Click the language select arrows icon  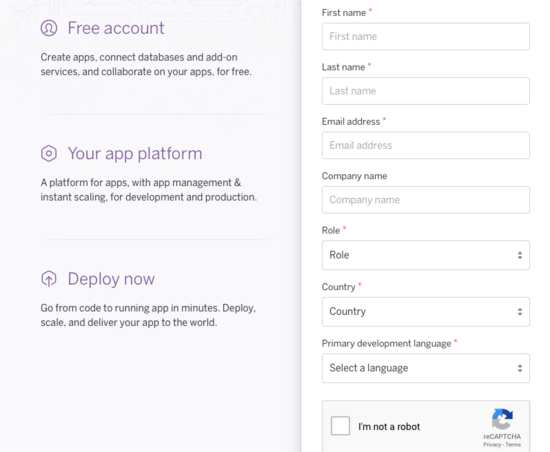520,368
